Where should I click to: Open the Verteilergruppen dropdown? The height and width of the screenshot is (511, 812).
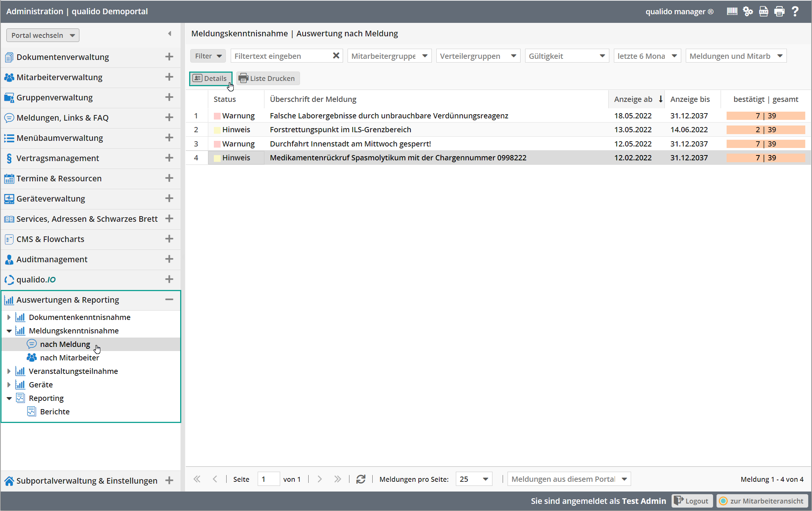(x=478, y=56)
